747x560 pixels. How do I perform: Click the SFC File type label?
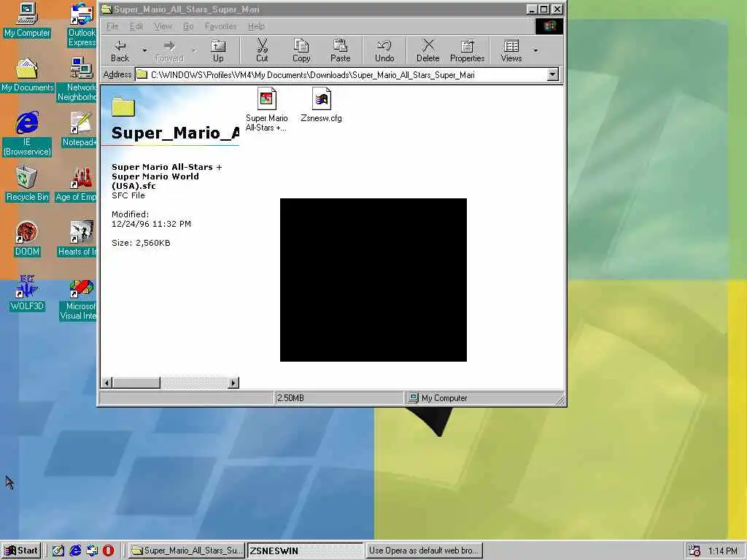coord(128,195)
